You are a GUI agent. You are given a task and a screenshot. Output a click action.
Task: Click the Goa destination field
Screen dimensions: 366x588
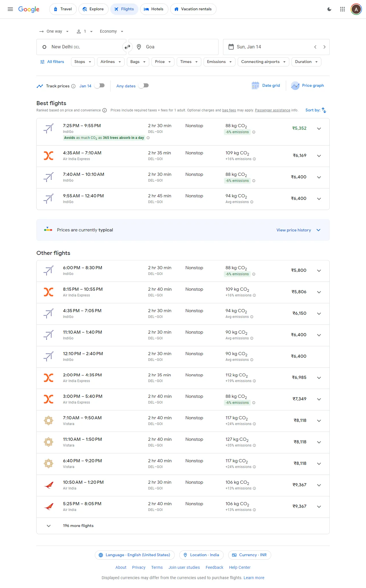(174, 47)
